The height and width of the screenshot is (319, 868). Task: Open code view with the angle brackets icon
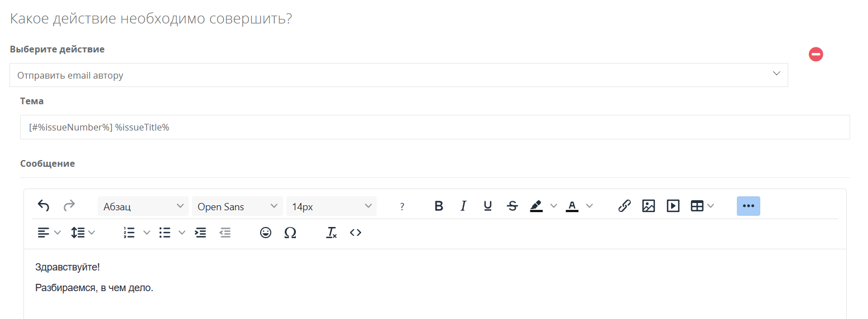coord(356,233)
